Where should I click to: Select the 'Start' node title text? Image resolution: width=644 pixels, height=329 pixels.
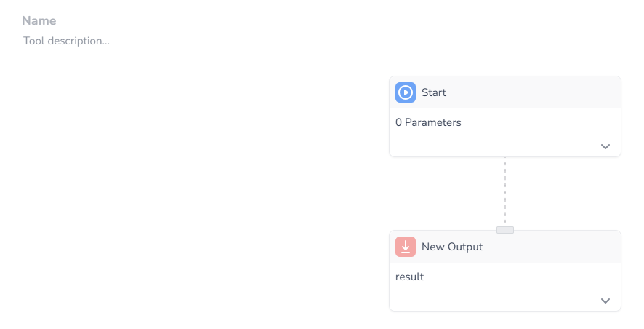(x=434, y=92)
